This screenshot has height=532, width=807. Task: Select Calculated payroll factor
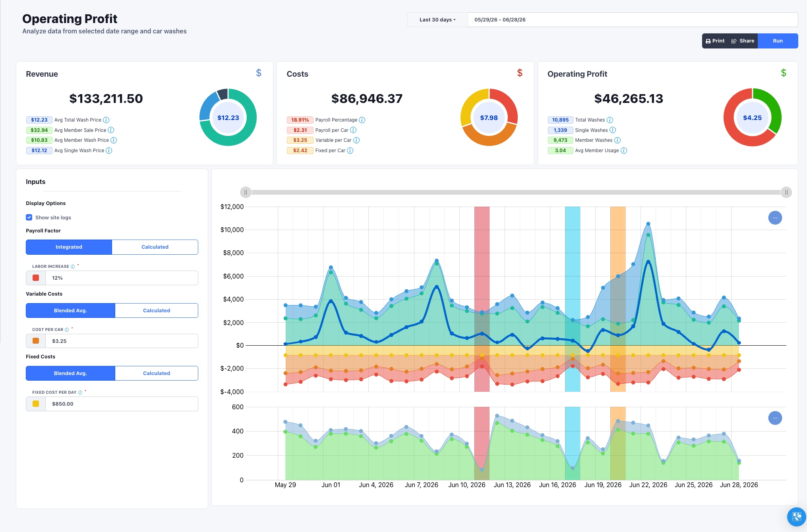pos(155,247)
